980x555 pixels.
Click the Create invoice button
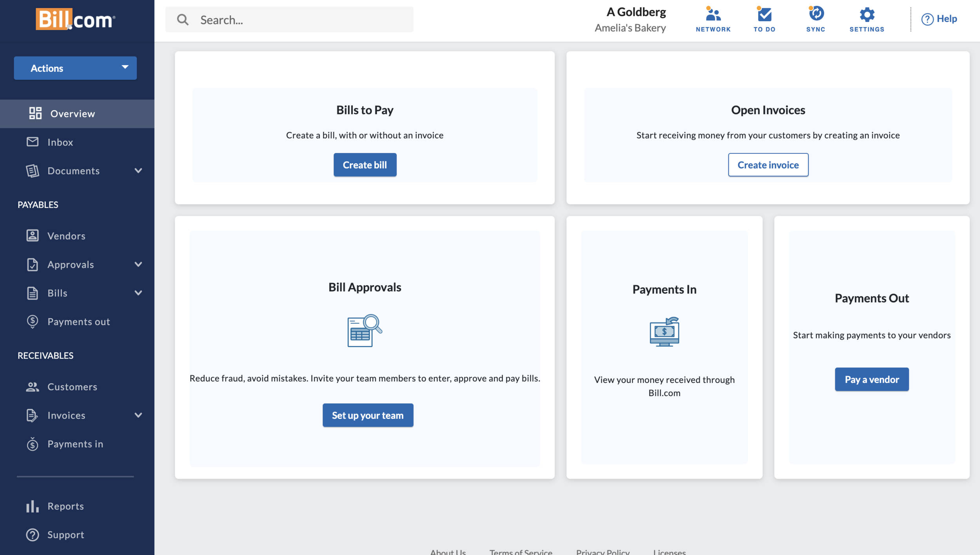[768, 165]
